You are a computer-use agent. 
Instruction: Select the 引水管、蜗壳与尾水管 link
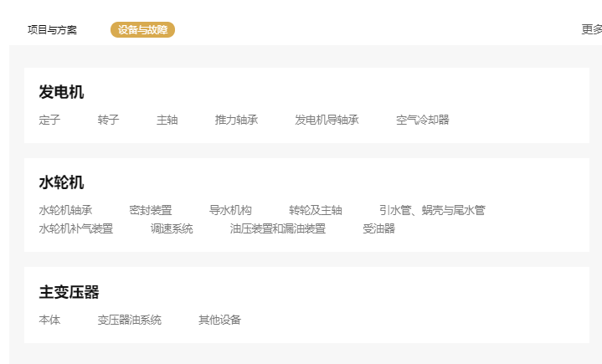(x=431, y=210)
